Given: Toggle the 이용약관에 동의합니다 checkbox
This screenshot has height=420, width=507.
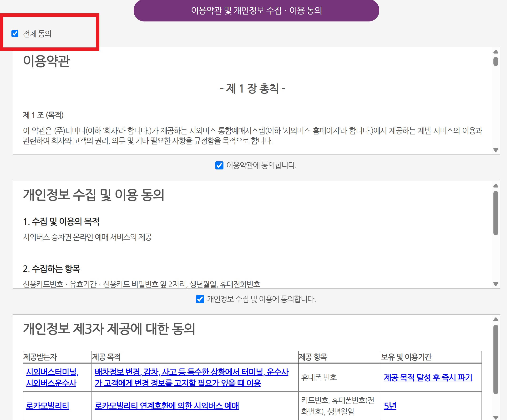Looking at the screenshot, I should [219, 165].
